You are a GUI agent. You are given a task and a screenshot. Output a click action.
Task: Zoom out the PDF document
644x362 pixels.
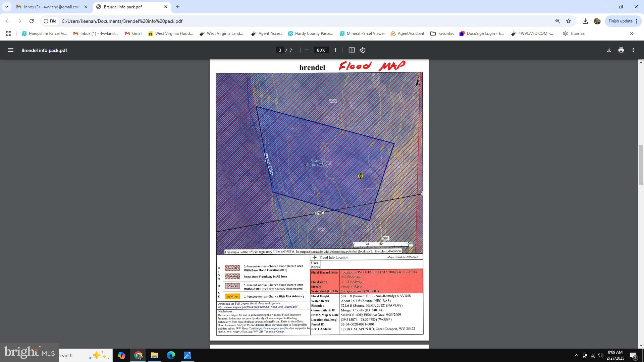[307, 50]
